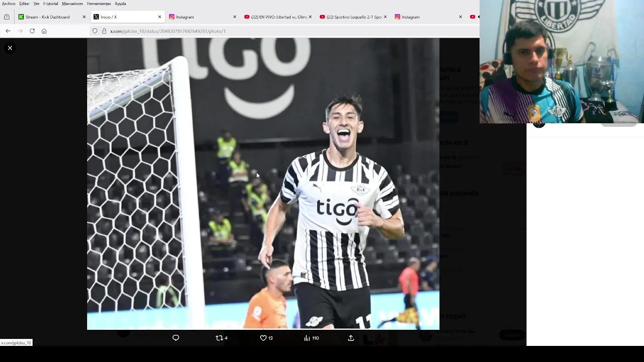Open the Ver menu
Screen dimensions: 644x362
(36, 4)
